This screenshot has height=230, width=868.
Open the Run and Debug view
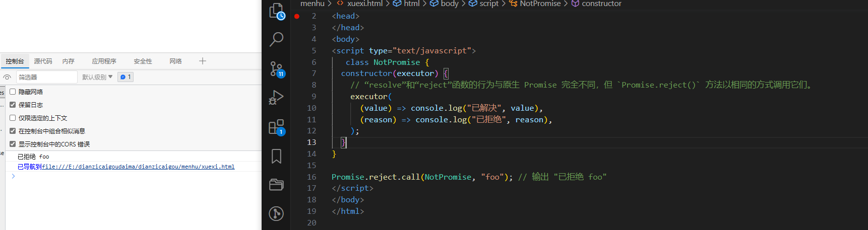point(276,97)
